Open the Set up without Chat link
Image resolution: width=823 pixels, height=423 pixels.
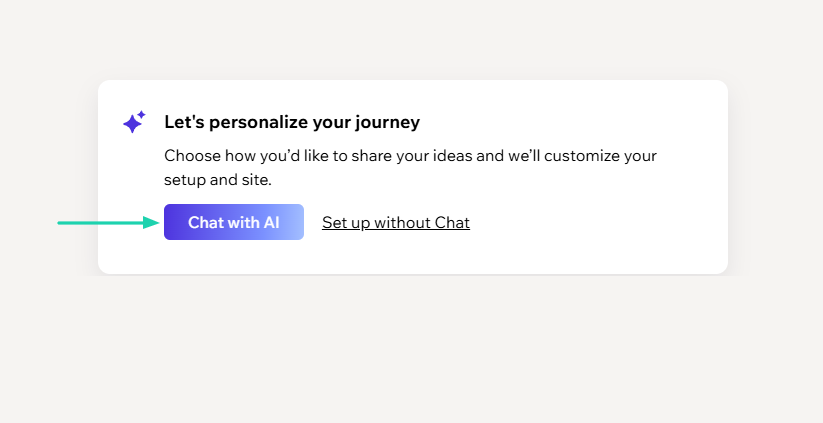pos(395,222)
